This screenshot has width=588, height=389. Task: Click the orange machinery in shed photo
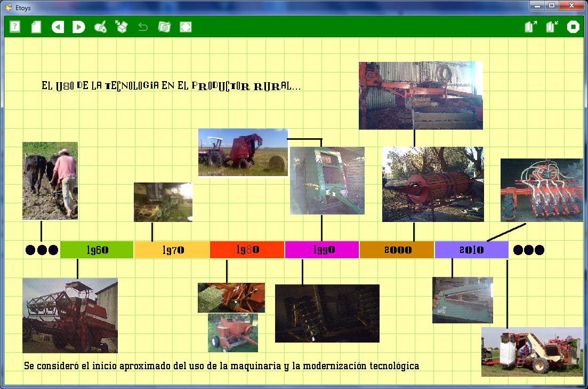click(421, 96)
